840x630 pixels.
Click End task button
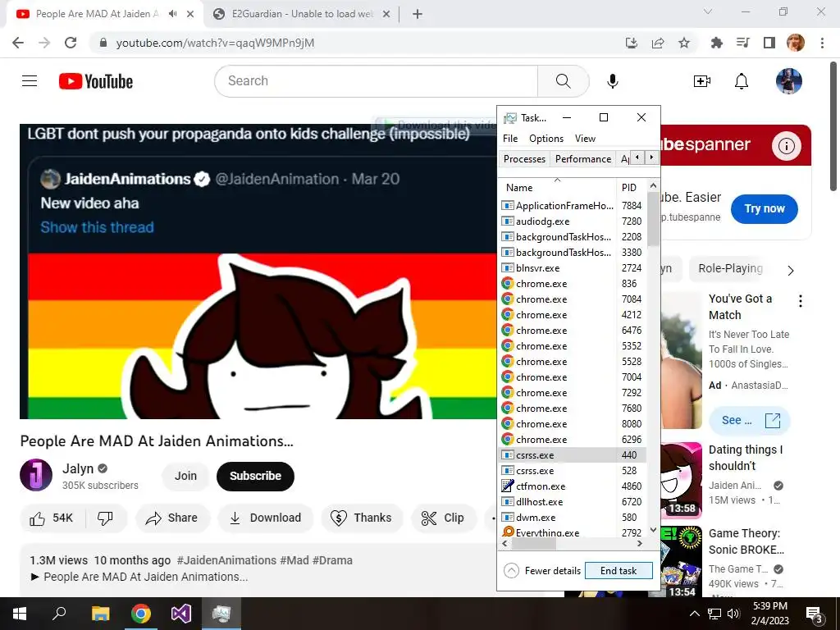point(619,571)
